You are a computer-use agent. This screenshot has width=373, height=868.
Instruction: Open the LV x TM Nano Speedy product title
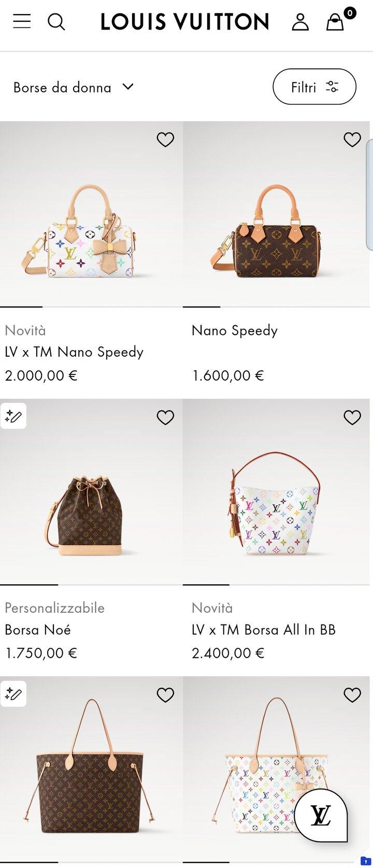click(x=74, y=352)
